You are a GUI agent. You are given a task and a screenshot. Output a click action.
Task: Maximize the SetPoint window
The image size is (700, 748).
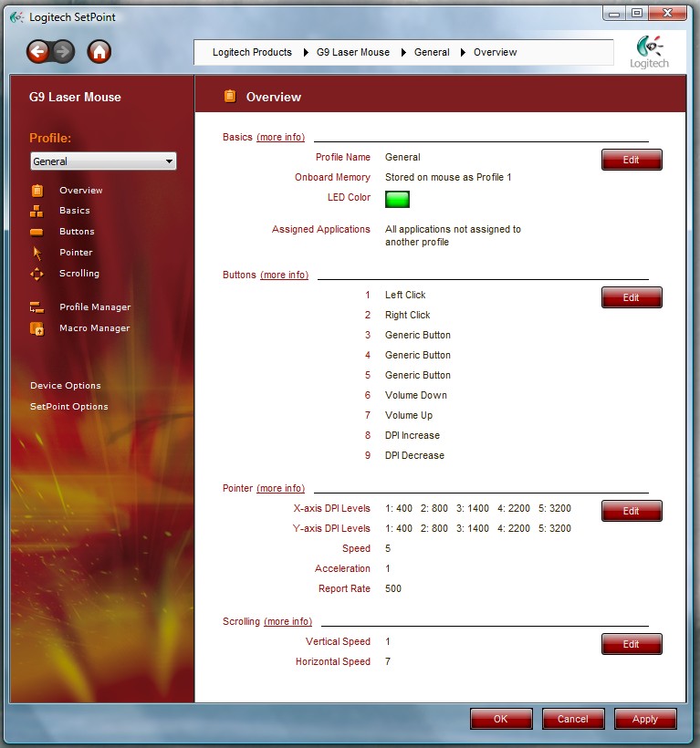637,14
